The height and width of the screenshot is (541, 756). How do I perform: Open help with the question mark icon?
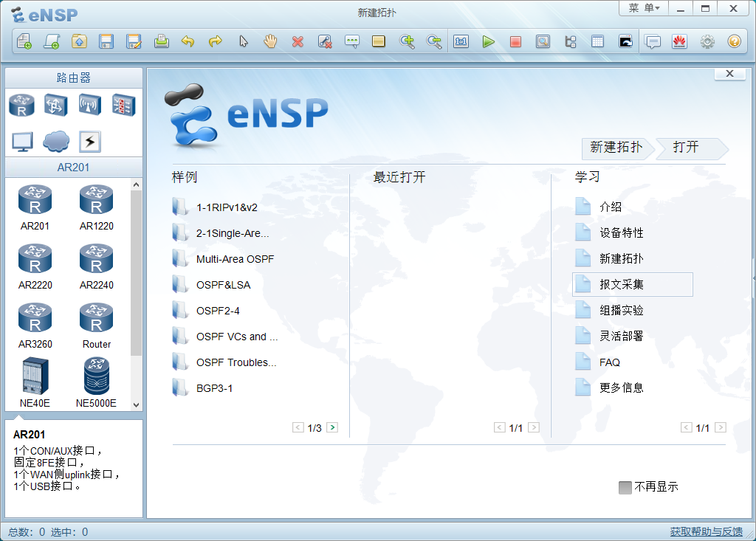click(x=735, y=41)
